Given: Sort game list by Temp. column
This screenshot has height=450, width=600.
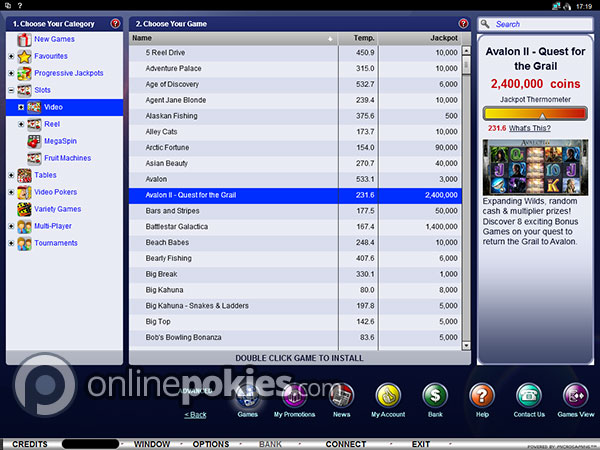Looking at the screenshot, I should click(358, 38).
